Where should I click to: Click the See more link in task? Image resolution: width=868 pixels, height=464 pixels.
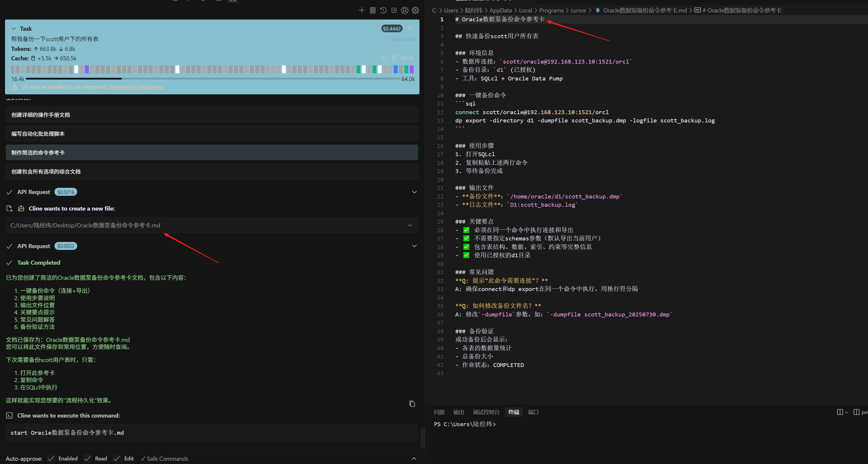(x=403, y=39)
